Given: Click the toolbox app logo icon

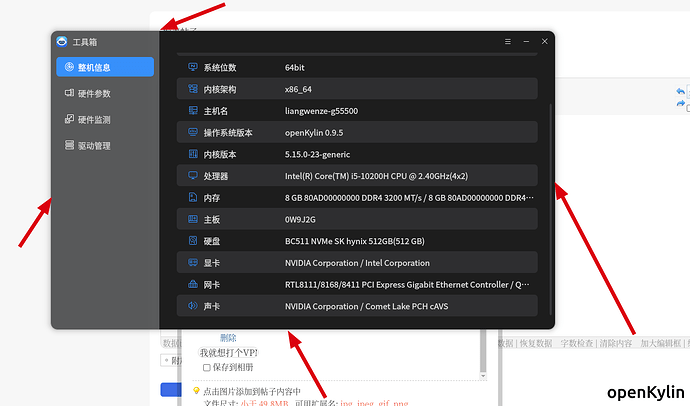Looking at the screenshot, I should click(62, 42).
